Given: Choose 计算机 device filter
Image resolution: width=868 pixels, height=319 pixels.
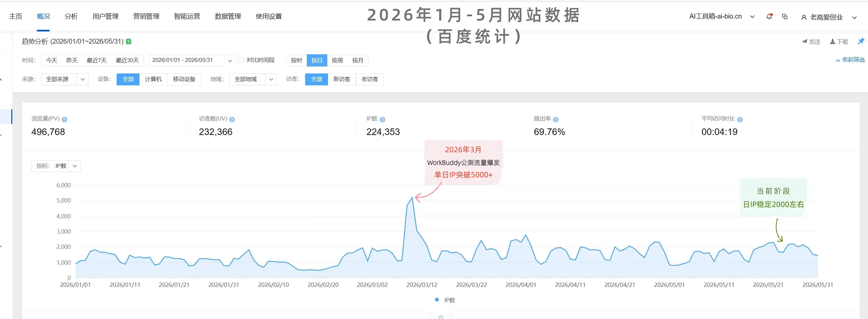Looking at the screenshot, I should tap(153, 79).
